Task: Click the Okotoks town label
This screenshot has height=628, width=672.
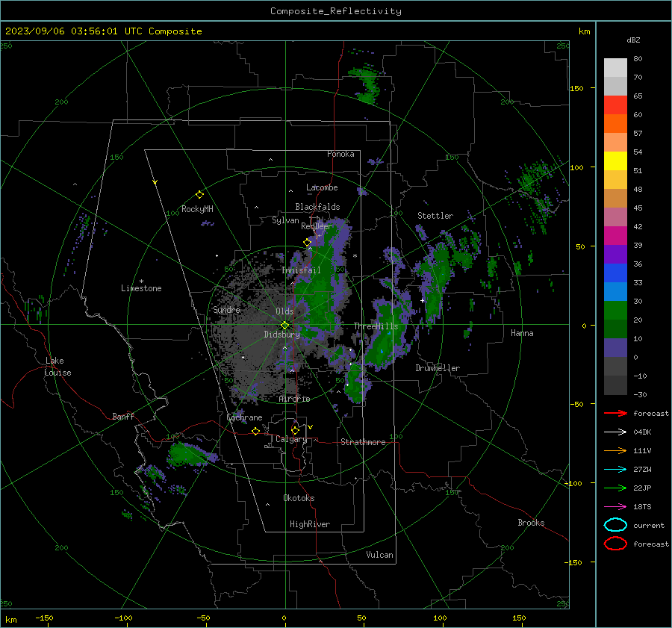Action: (x=299, y=498)
